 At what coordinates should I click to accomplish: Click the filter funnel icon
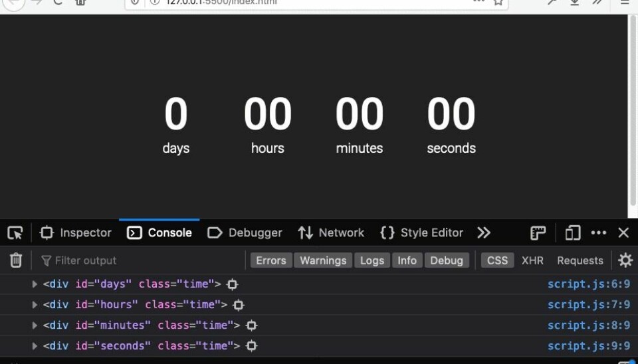[46, 260]
